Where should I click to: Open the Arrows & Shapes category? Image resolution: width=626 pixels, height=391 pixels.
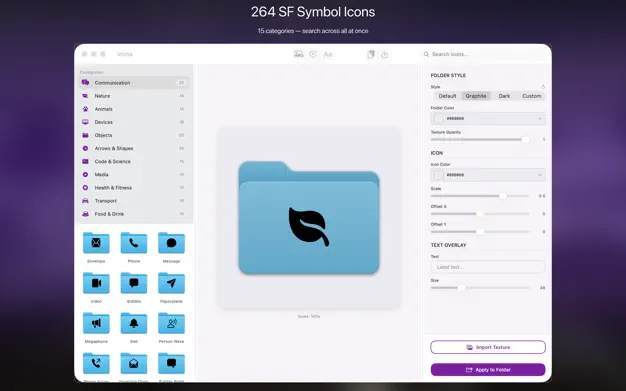coord(134,148)
